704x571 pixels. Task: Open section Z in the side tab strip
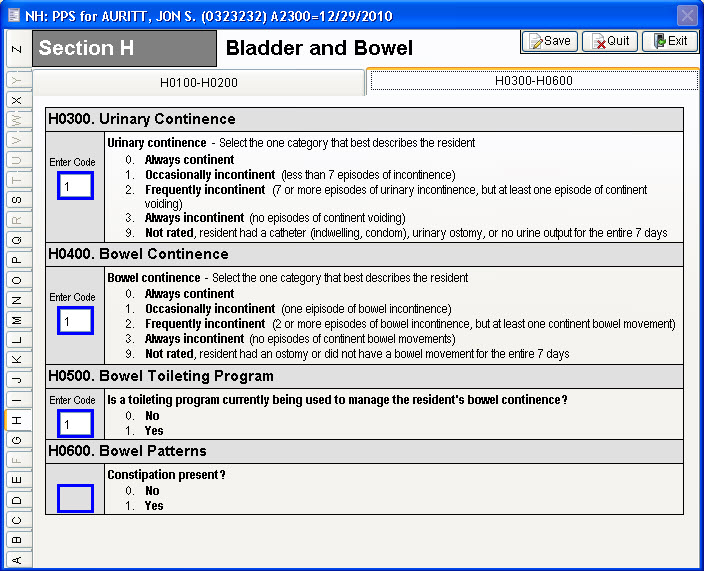click(x=17, y=48)
